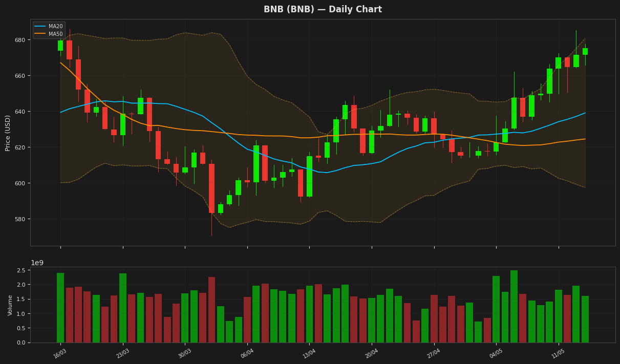
Task: Click the 16/03 date label
Action: click(60, 353)
